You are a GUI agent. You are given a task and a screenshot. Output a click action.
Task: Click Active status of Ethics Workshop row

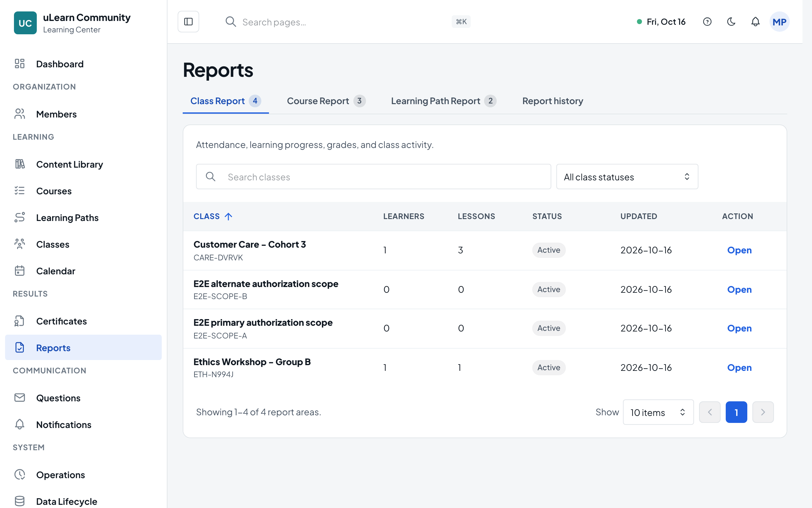549,367
